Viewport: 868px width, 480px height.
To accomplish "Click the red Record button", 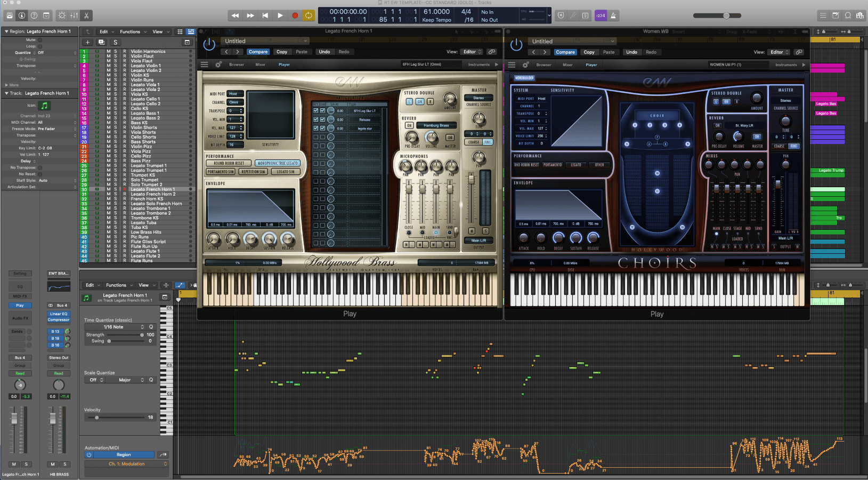I will tap(295, 15).
